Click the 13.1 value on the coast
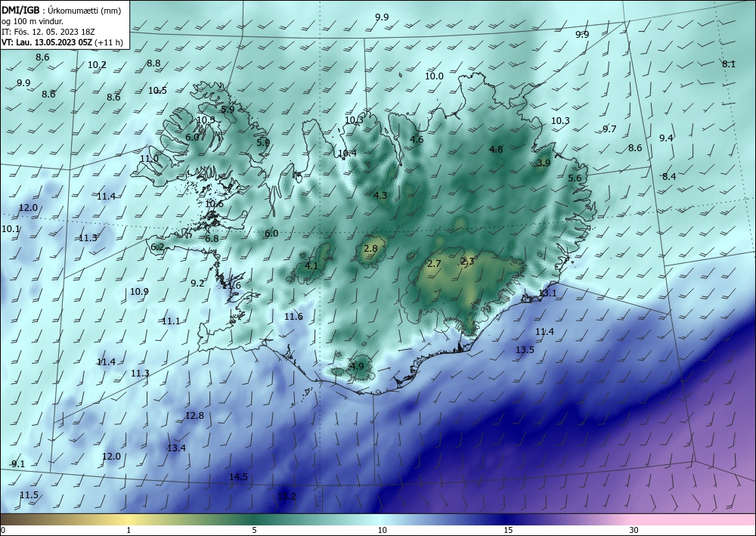Viewport: 756px width, 536px height. [547, 293]
